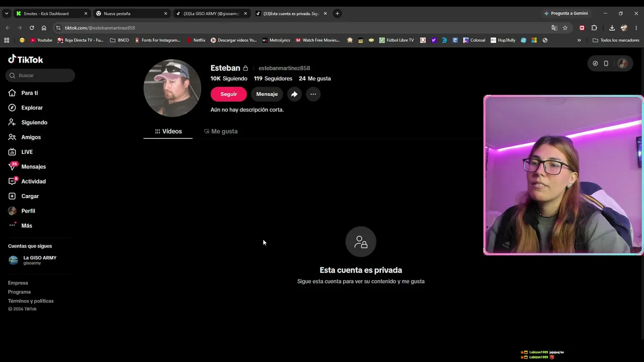Image resolution: width=644 pixels, height=362 pixels.
Task: Click the Cargar upload icon
Action: pyautogui.click(x=12, y=196)
